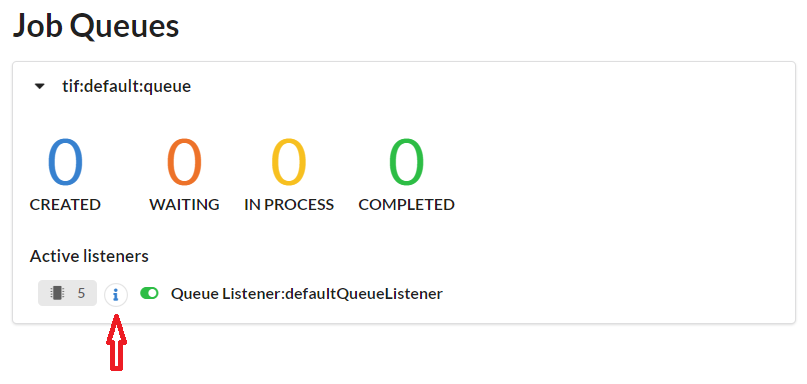
Task: Click the blue Created count zero
Action: pos(65,163)
